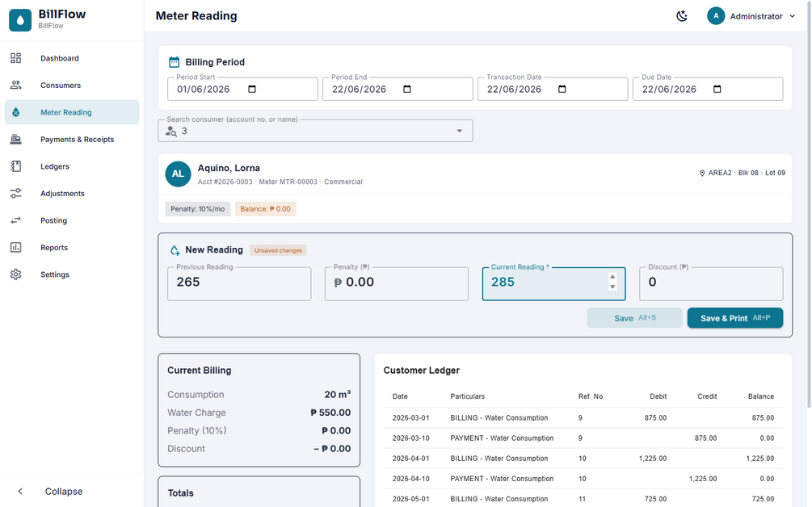Click the Adjustments sliders icon

16,193
